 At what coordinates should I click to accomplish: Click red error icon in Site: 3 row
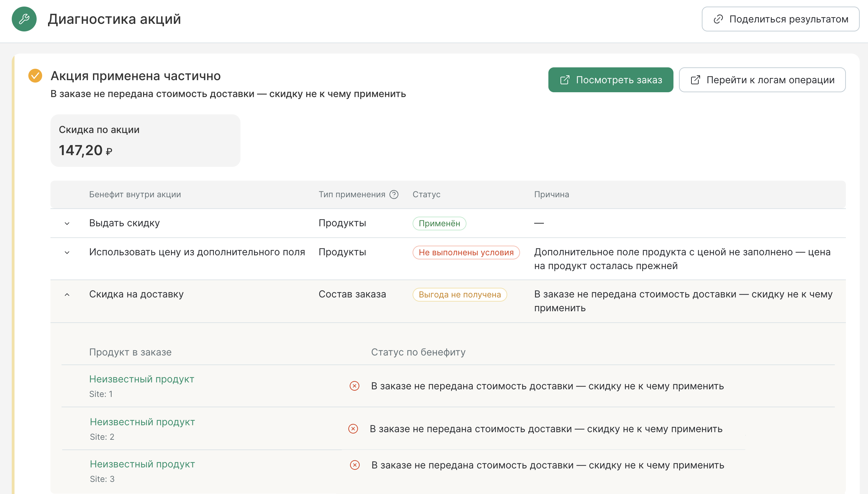(x=355, y=465)
